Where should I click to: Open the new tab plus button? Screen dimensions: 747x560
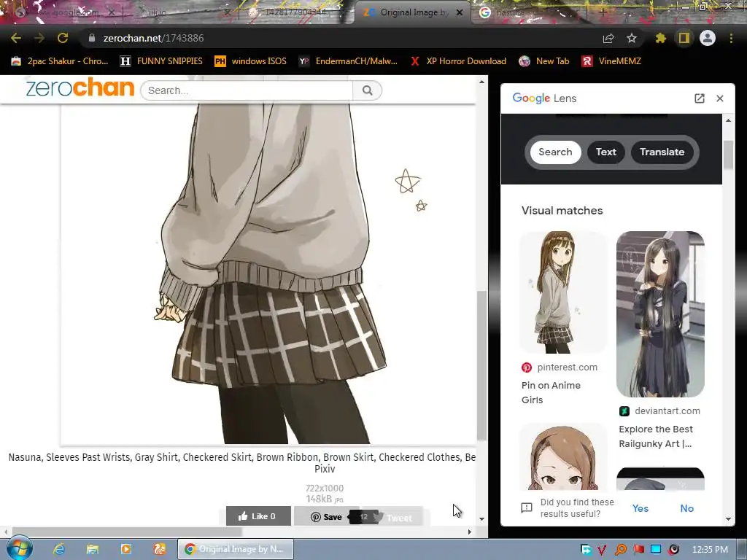pyautogui.click(x=602, y=12)
